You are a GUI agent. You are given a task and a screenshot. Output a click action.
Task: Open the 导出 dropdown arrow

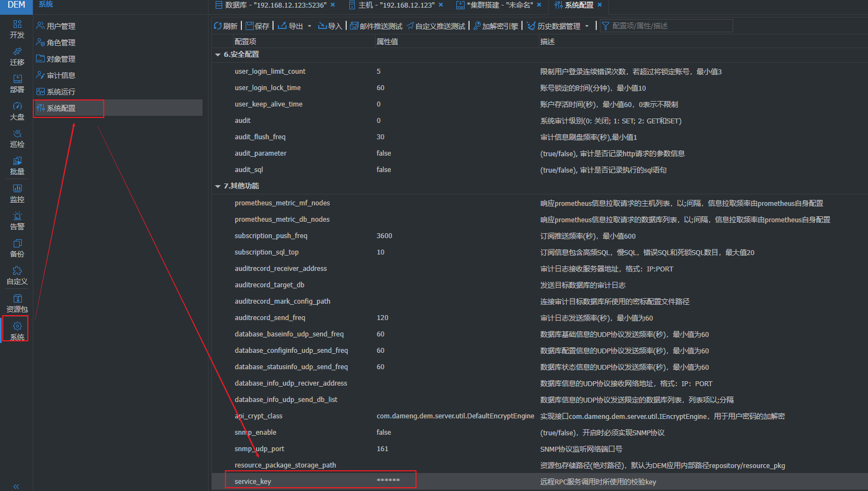310,26
